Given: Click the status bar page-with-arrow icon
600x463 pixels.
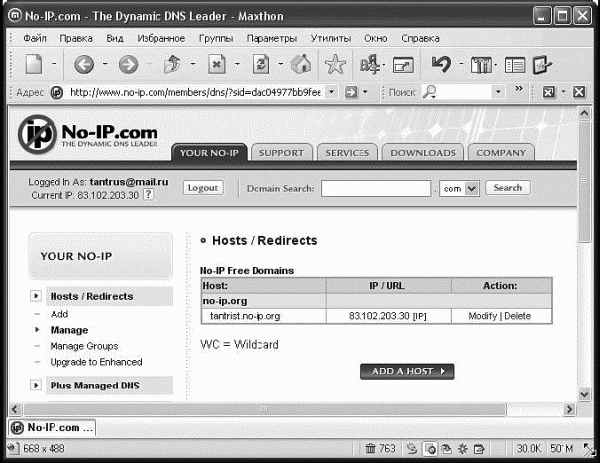Looking at the screenshot, I should pos(446,448).
